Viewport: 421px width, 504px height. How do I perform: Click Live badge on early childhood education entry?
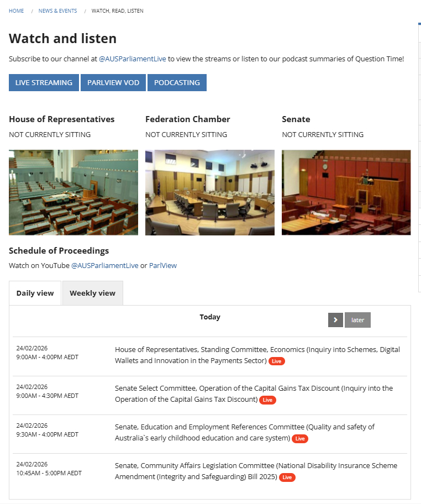click(299, 439)
